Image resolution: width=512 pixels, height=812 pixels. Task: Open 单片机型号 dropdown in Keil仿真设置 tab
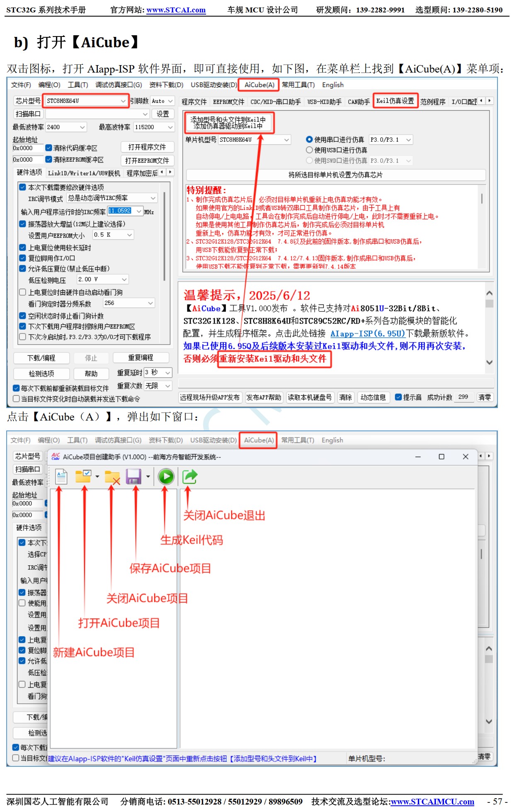click(x=255, y=140)
